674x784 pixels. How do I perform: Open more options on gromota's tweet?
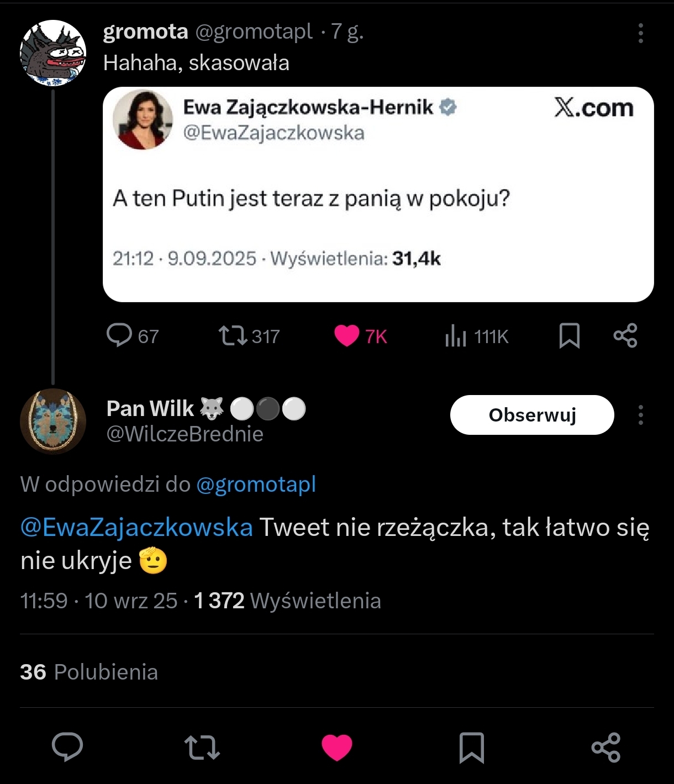click(x=640, y=33)
